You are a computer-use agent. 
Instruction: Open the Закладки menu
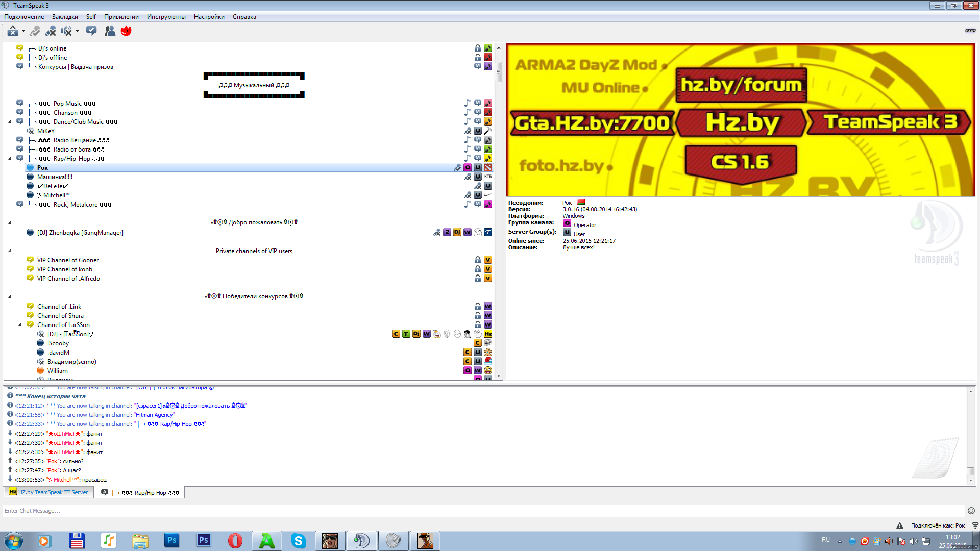pyautogui.click(x=65, y=17)
